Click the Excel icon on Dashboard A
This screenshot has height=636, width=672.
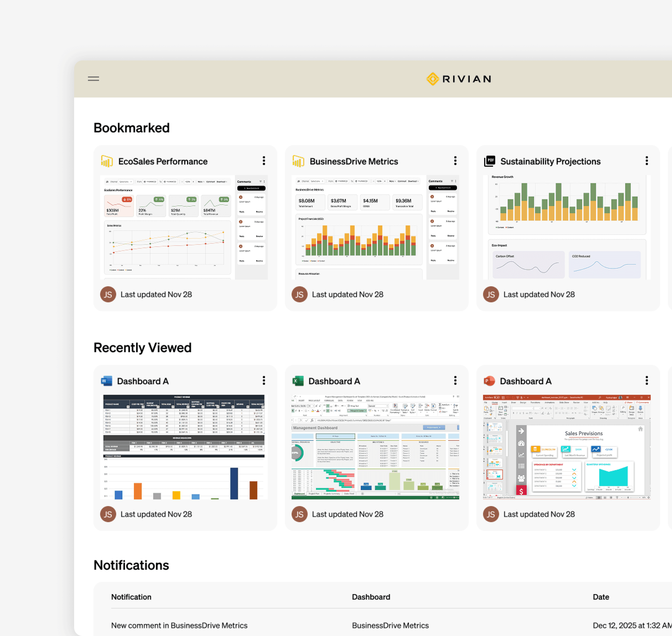298,381
